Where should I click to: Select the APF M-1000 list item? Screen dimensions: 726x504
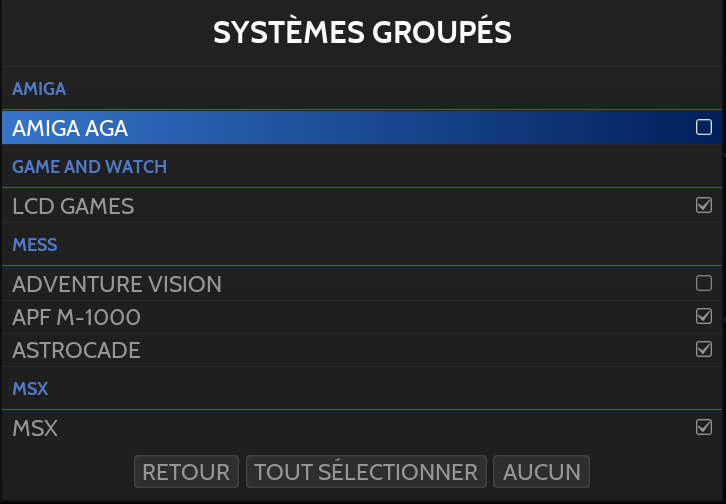click(x=76, y=317)
